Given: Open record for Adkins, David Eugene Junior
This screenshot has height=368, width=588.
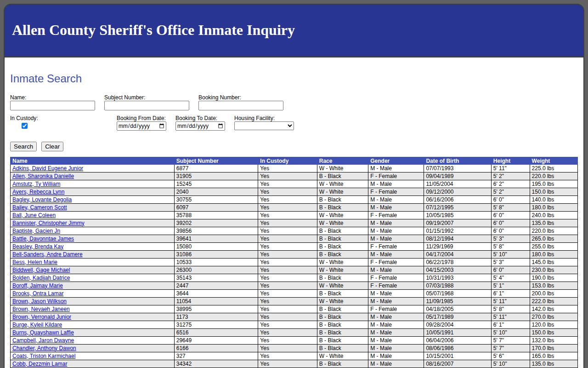Looking at the screenshot, I should [x=48, y=168].
